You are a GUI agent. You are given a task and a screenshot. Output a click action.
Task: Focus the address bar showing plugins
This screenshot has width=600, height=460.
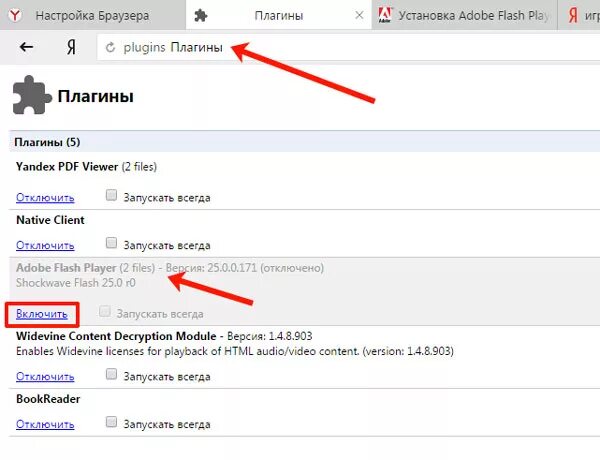pyautogui.click(x=348, y=47)
